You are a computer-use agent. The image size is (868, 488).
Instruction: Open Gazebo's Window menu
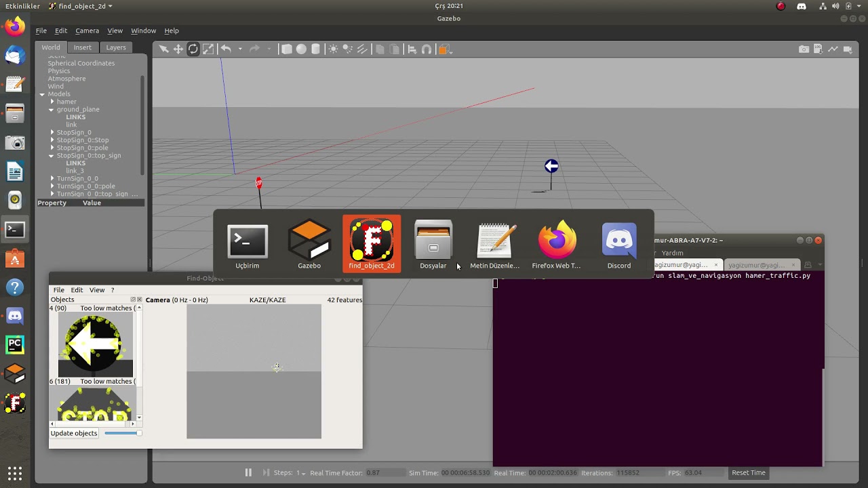143,30
